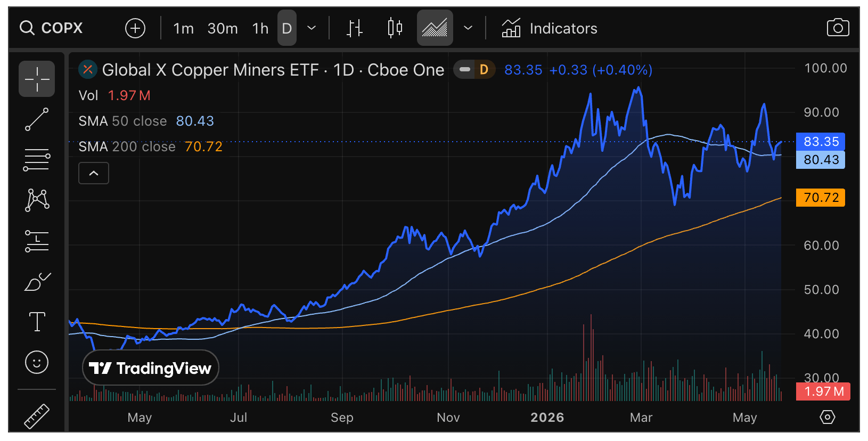Viewport: 868px width, 441px height.
Task: Take a chart snapshot with camera icon
Action: 838,28
